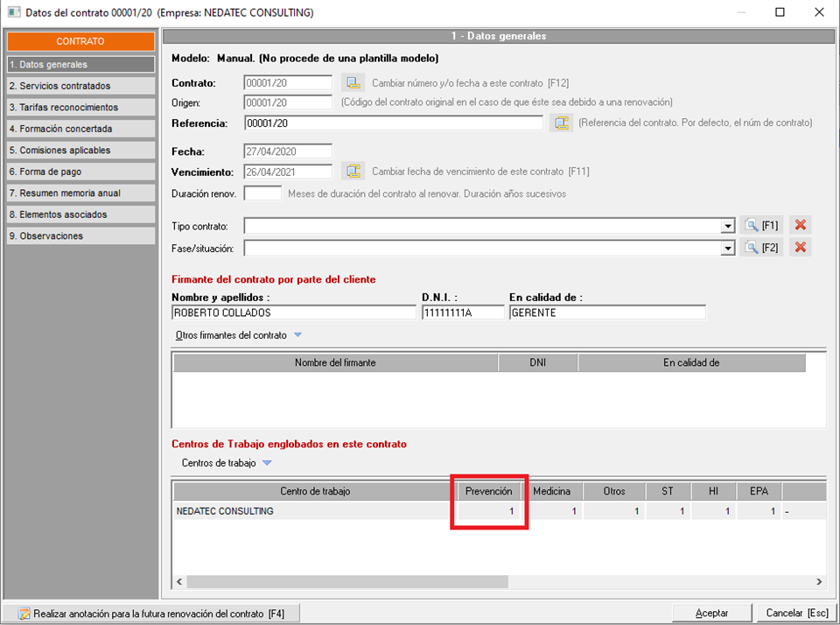Go to Servicios contratados section
The image size is (840, 625).
(80, 86)
